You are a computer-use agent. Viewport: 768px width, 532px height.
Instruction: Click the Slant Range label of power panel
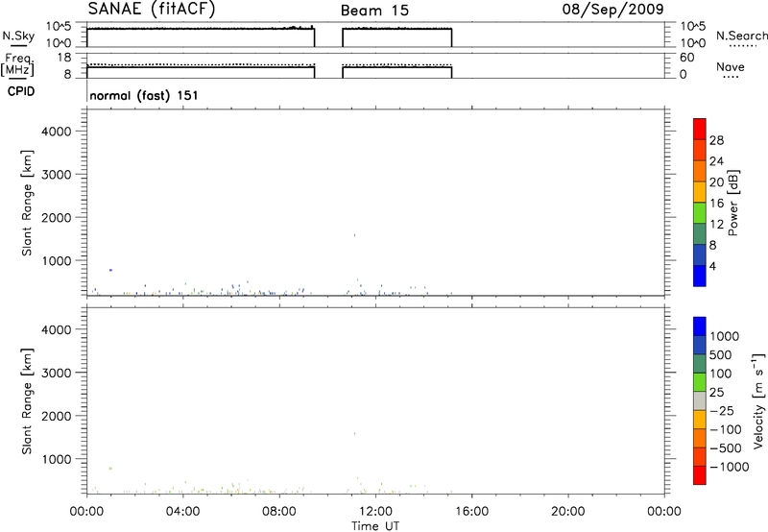(27, 203)
